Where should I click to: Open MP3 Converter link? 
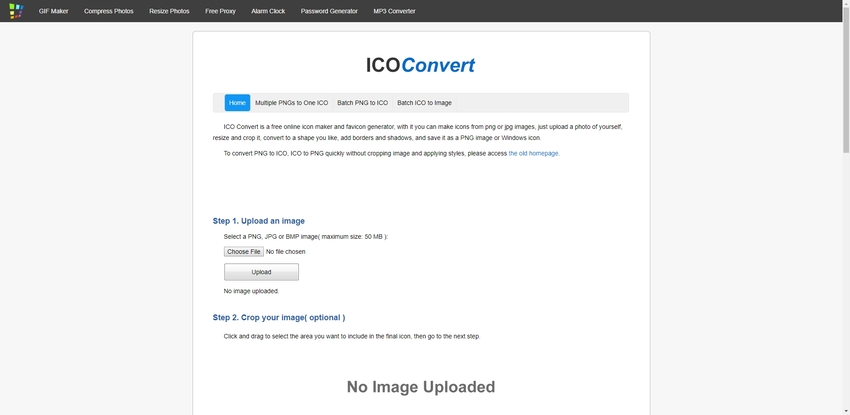(x=394, y=11)
